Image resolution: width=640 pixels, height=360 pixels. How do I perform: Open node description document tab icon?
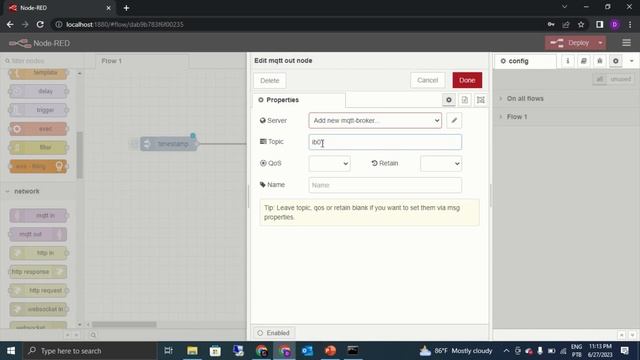464,100
